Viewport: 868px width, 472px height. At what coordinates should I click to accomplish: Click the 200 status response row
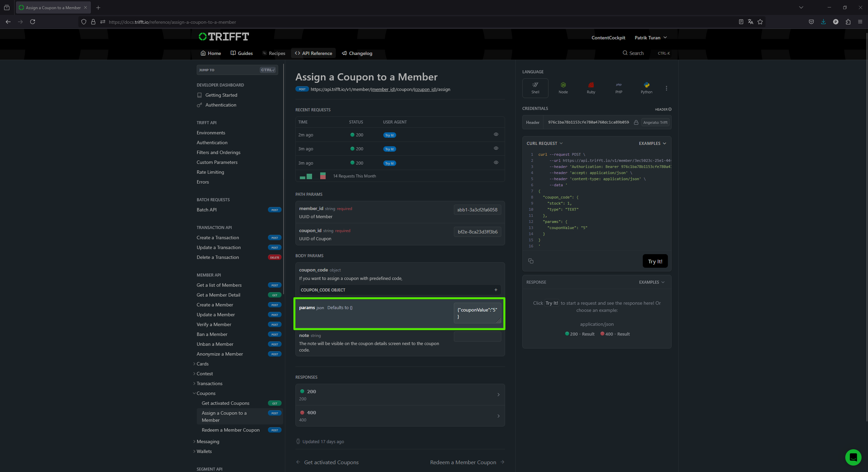tap(400, 395)
